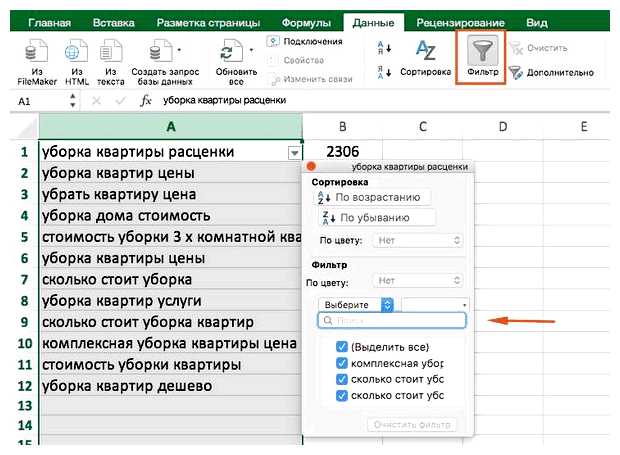Open the Дополнительно advanced filter
Image resolution: width=620 pixels, height=455 pixels.
pos(552,73)
